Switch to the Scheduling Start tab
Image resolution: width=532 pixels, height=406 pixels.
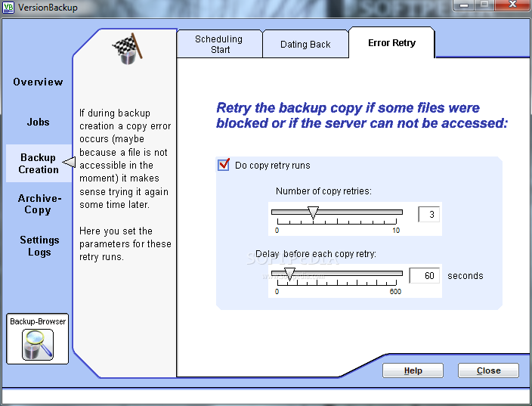pos(219,44)
